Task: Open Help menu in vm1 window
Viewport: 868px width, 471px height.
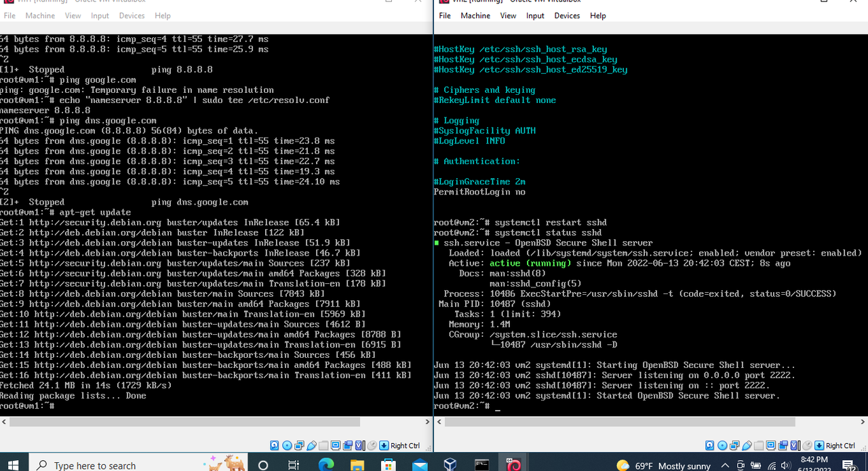Action: [163, 16]
